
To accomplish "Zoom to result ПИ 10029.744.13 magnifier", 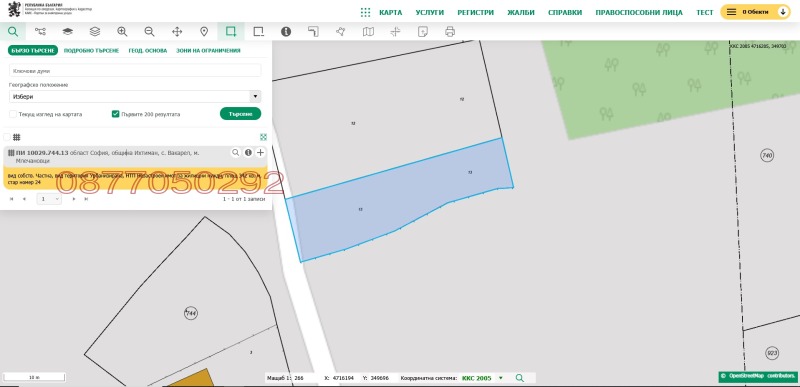I will click(x=236, y=152).
